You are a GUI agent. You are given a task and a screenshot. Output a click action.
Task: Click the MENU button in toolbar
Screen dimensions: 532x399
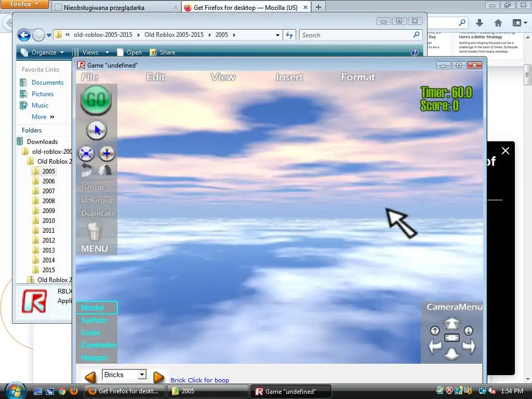[x=95, y=249]
